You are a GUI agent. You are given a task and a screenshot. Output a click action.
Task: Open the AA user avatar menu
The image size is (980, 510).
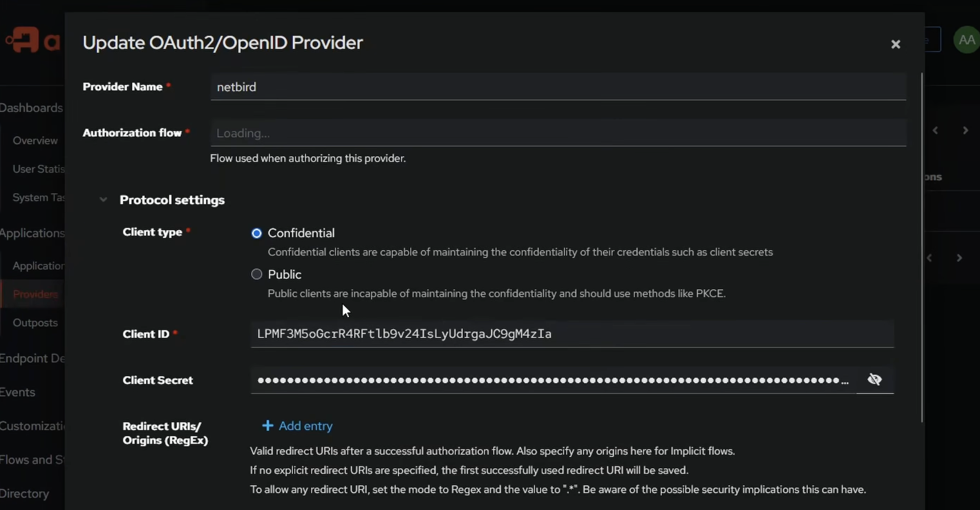pos(966,39)
